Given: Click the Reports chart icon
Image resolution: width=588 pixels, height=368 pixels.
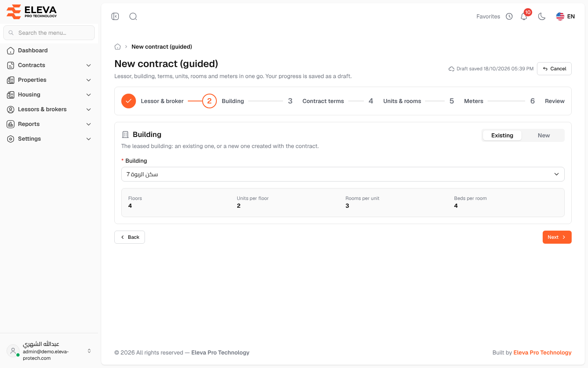Looking at the screenshot, I should tap(11, 124).
